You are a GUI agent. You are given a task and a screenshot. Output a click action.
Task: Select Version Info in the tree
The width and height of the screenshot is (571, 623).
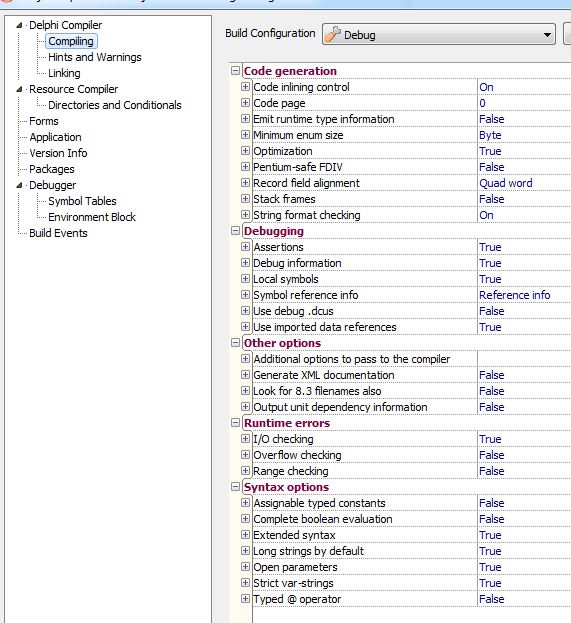pos(58,153)
